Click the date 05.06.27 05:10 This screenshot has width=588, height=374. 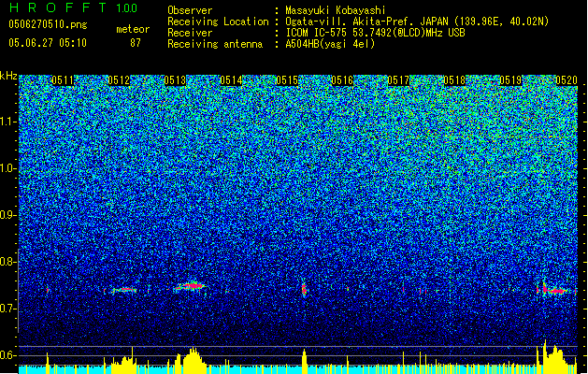[48, 43]
